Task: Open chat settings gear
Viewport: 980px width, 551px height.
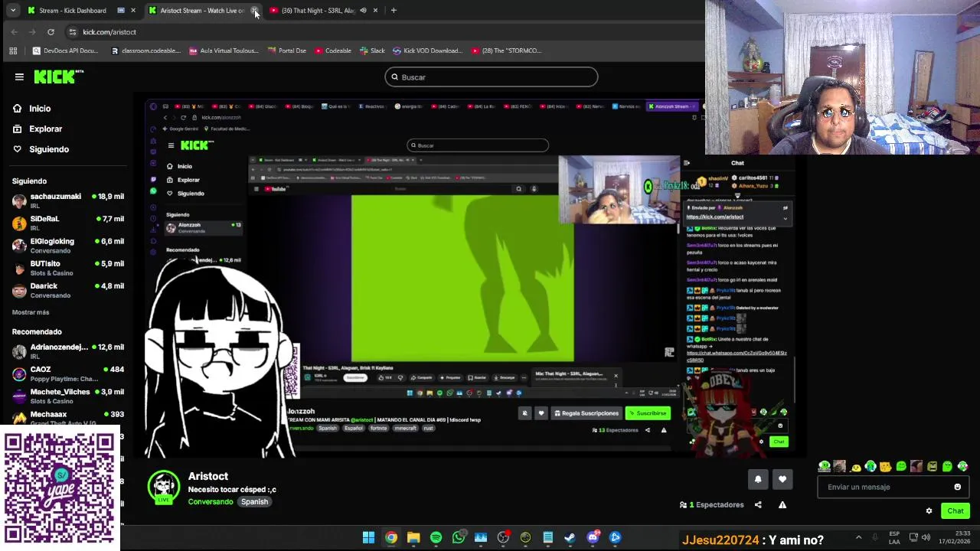Action: [929, 511]
